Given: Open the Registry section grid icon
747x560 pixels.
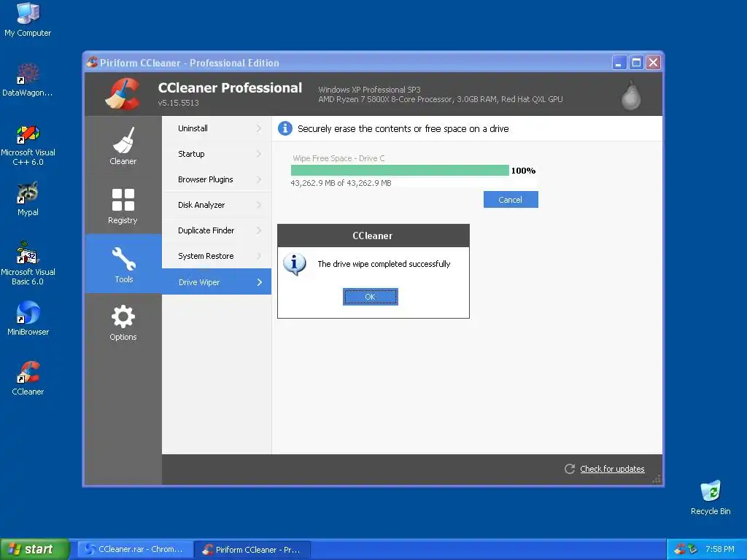Looking at the screenshot, I should [x=123, y=200].
